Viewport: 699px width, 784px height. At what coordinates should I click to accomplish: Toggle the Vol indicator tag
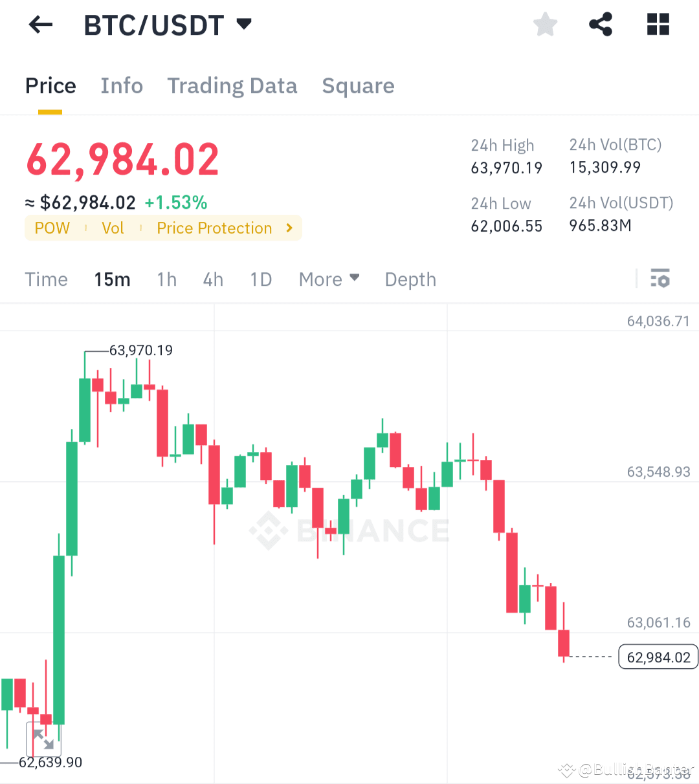(113, 228)
